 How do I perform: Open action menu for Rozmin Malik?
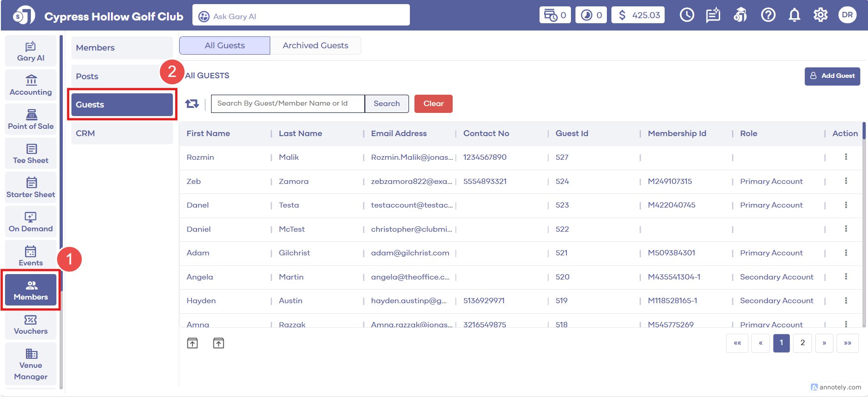click(x=846, y=157)
